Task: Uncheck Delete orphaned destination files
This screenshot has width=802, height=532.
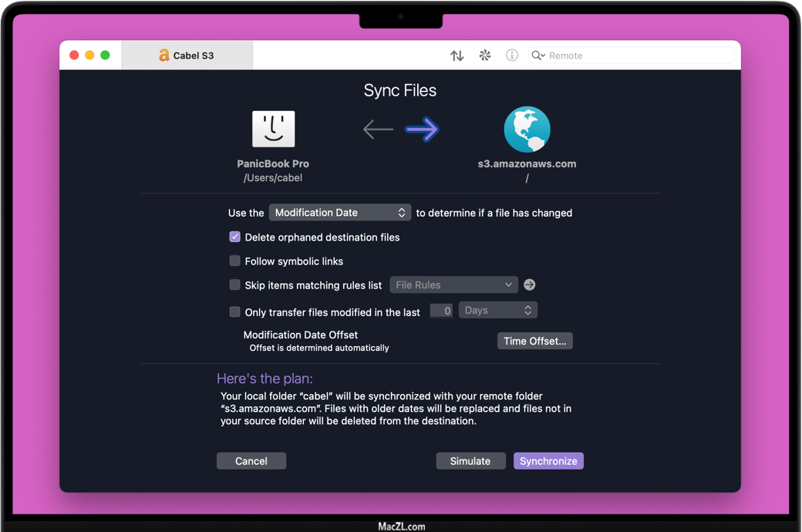Action: [x=235, y=237]
